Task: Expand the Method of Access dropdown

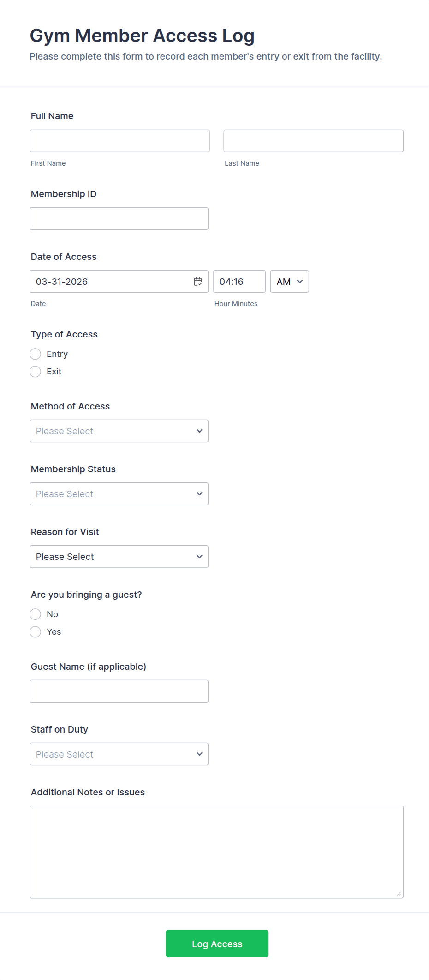Action: [119, 431]
